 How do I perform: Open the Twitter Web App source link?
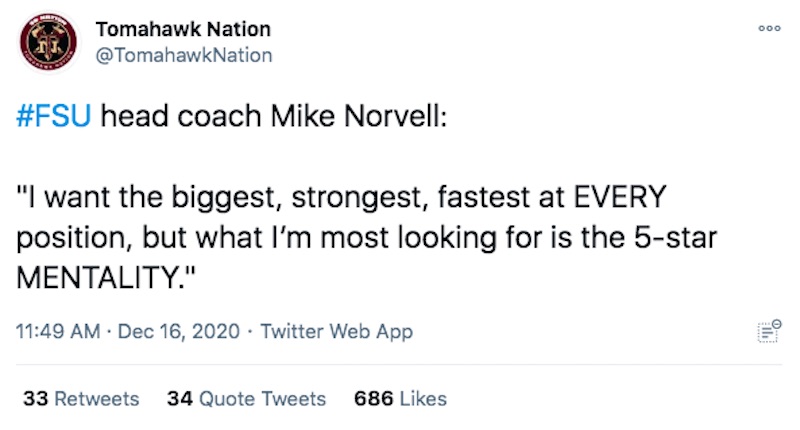click(x=337, y=332)
